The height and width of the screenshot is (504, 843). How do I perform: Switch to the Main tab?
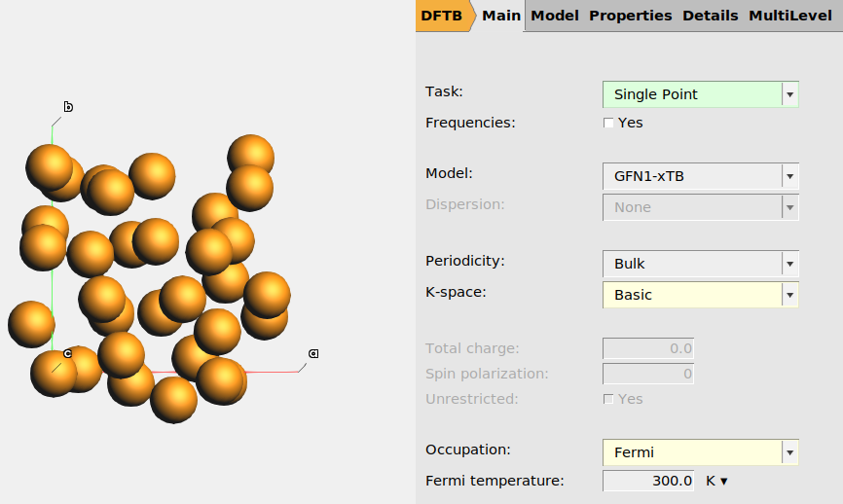coord(501,16)
